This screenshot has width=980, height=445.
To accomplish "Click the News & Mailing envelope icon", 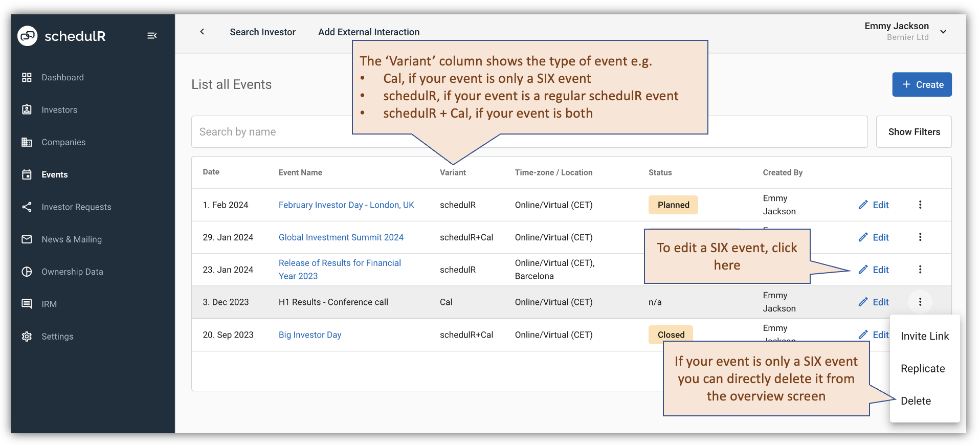I will click(27, 239).
